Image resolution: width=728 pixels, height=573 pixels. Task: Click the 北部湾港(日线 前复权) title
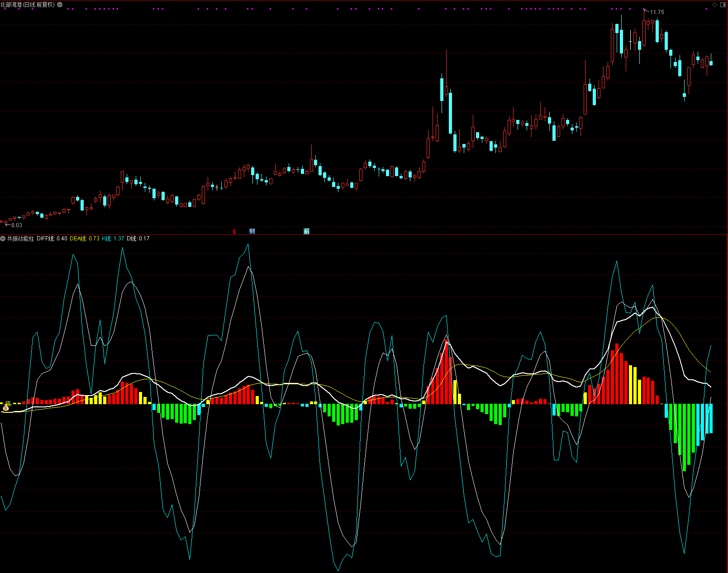point(28,5)
